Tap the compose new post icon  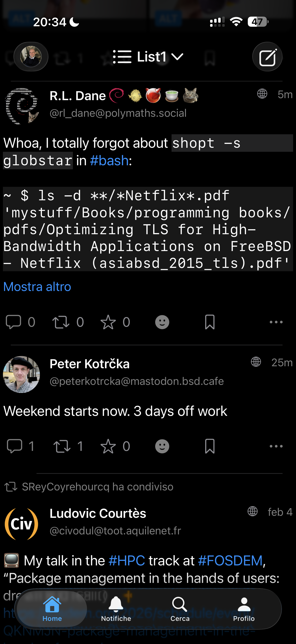click(267, 57)
